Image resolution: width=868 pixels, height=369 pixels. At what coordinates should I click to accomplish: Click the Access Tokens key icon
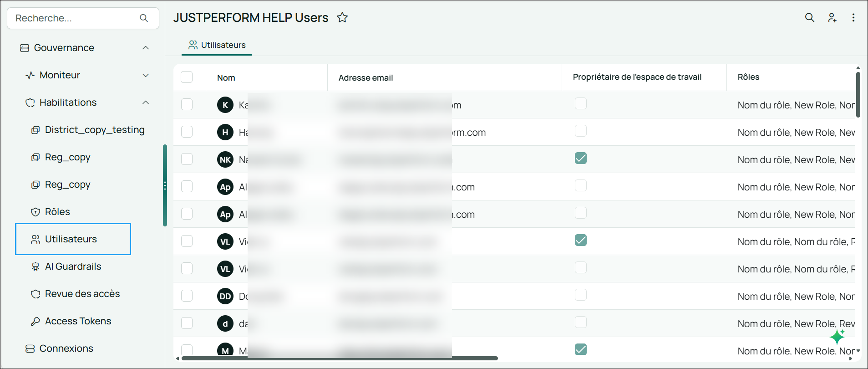pyautogui.click(x=36, y=321)
